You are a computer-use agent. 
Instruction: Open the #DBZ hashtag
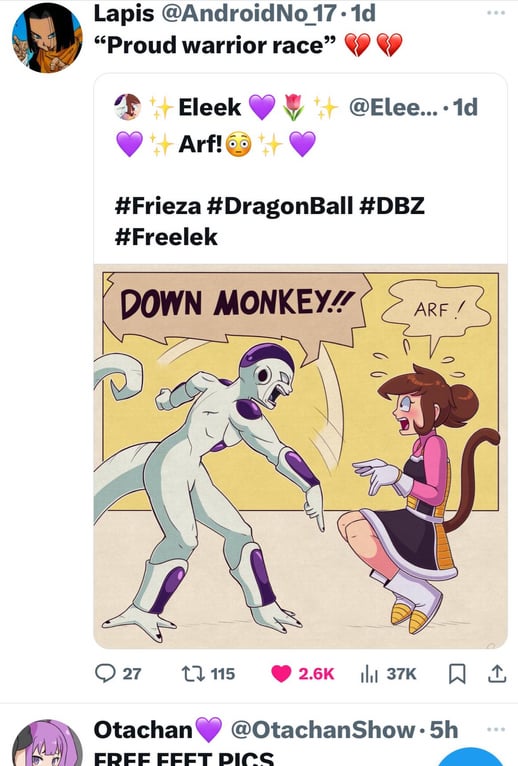[x=392, y=206]
